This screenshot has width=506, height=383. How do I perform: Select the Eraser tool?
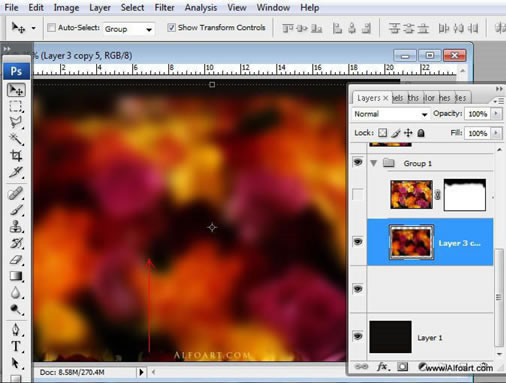pos(15,260)
